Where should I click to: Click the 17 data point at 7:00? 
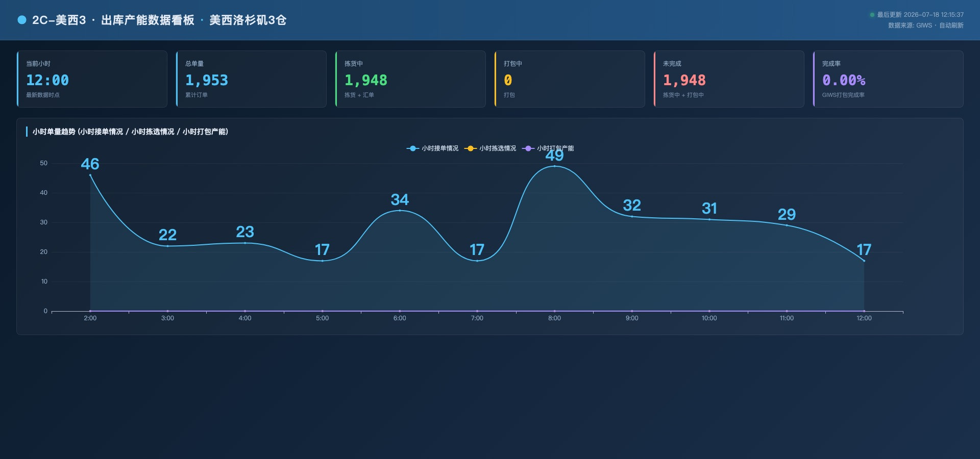coord(477,261)
